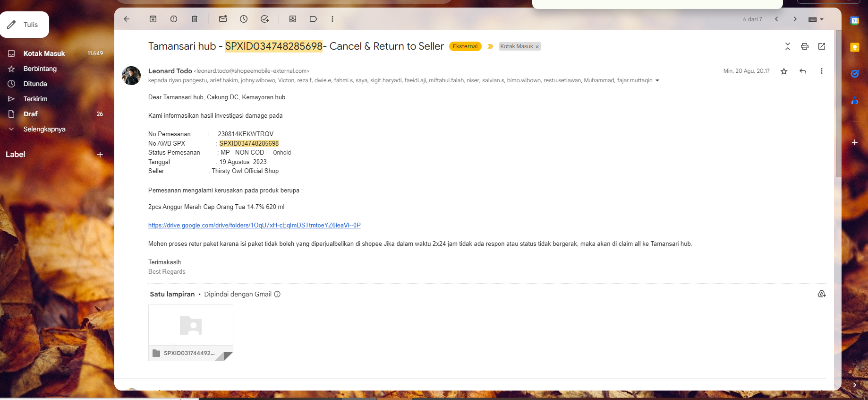Click Leonard Todo's profile picture
868x400 pixels.
pos(131,76)
